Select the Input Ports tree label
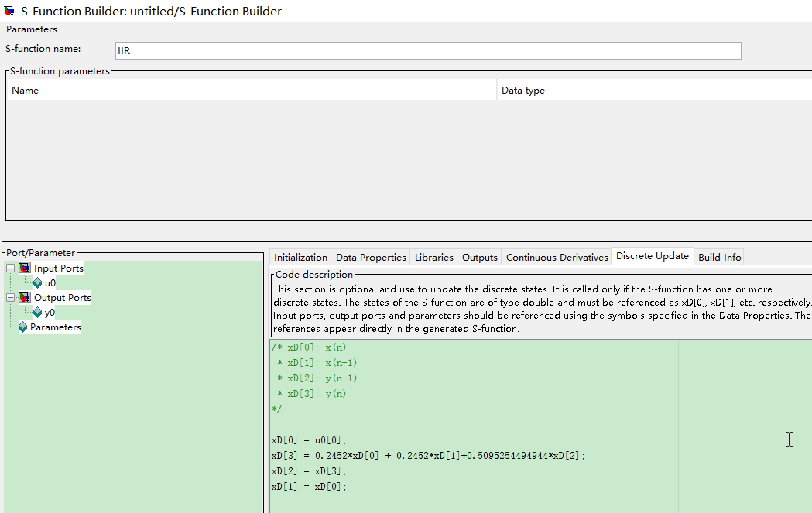This screenshot has height=513, width=812. click(59, 268)
